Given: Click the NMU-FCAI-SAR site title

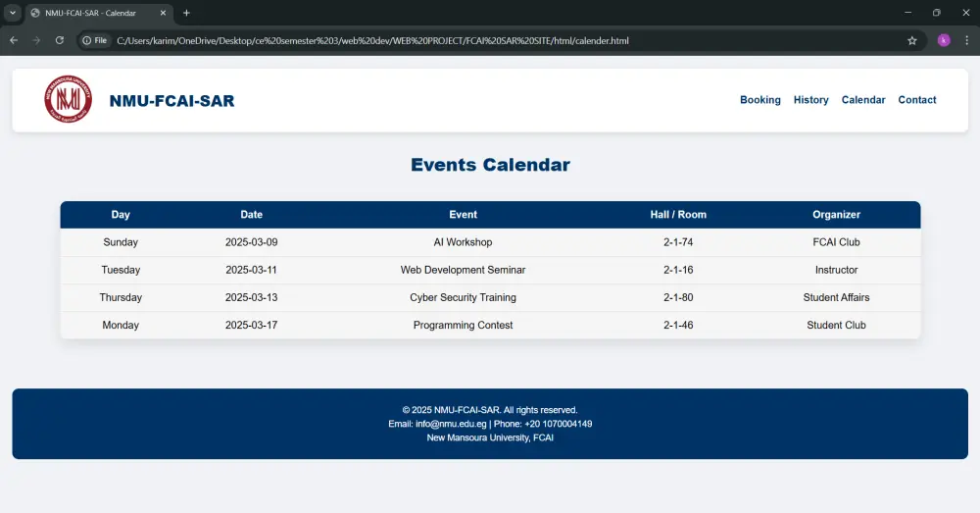Looking at the screenshot, I should tap(171, 101).
